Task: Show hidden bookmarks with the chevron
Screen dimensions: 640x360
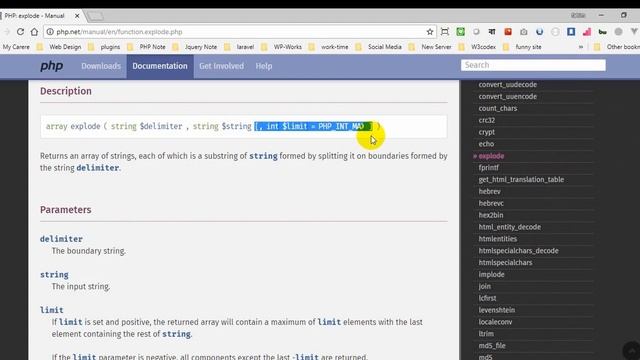Action: 580,47
